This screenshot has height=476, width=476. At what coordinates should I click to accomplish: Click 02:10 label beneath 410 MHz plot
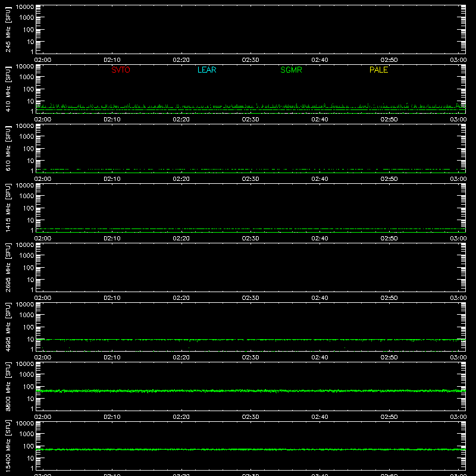[112, 120]
